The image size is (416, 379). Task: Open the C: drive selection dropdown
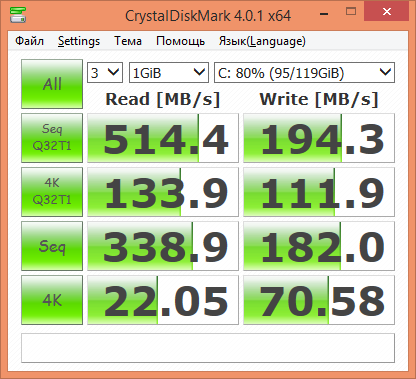click(304, 72)
